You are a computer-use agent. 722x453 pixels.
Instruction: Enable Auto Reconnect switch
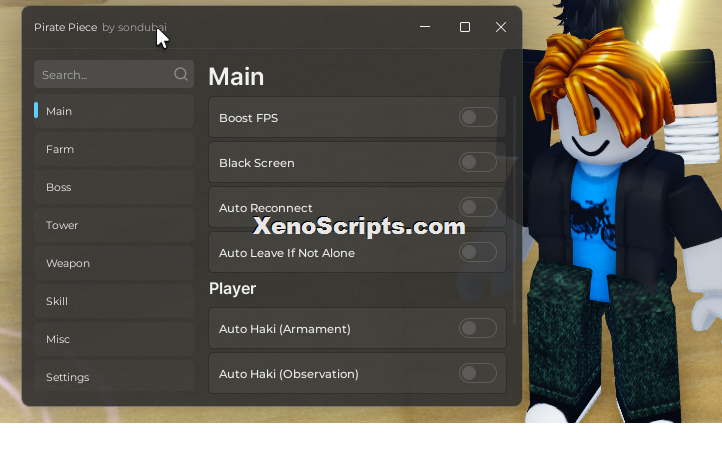[x=477, y=207]
